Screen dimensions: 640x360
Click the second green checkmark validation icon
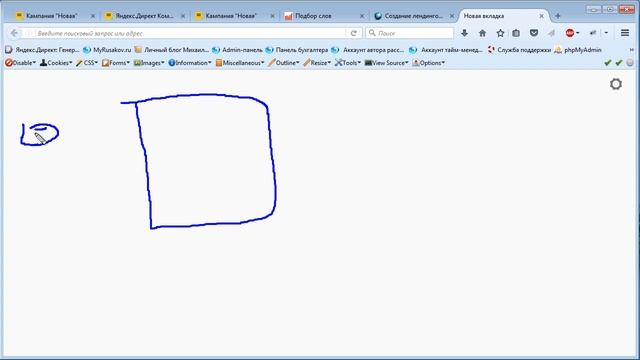click(x=619, y=63)
